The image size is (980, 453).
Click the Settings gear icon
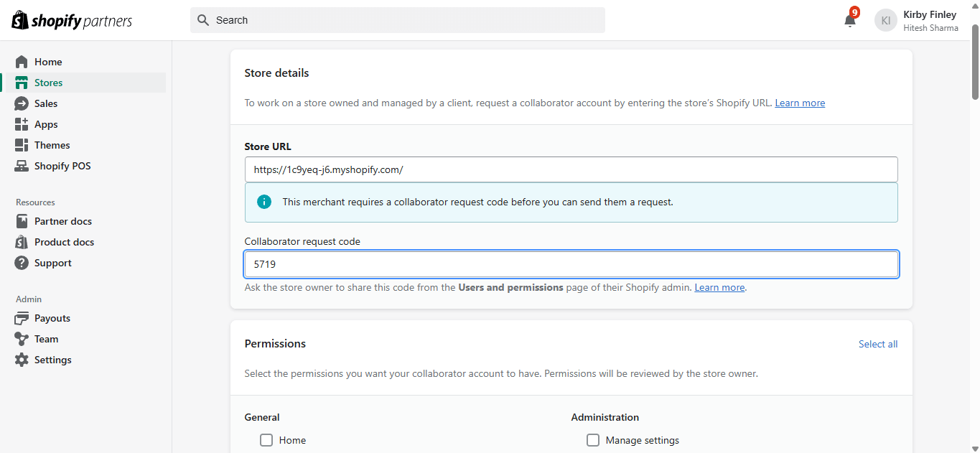click(x=22, y=360)
